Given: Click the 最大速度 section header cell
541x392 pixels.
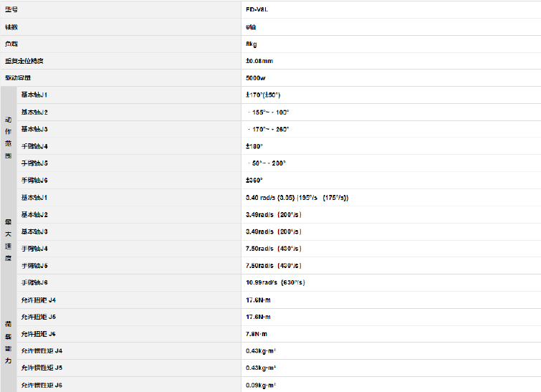Looking at the screenshot, I should click(x=8, y=239).
